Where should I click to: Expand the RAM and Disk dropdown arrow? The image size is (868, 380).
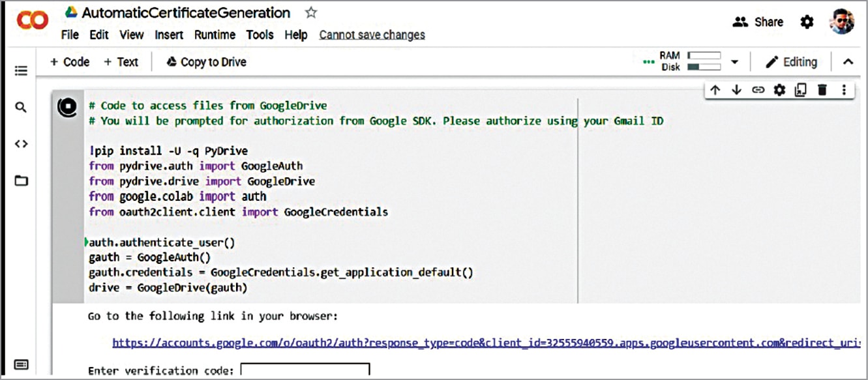coord(734,62)
